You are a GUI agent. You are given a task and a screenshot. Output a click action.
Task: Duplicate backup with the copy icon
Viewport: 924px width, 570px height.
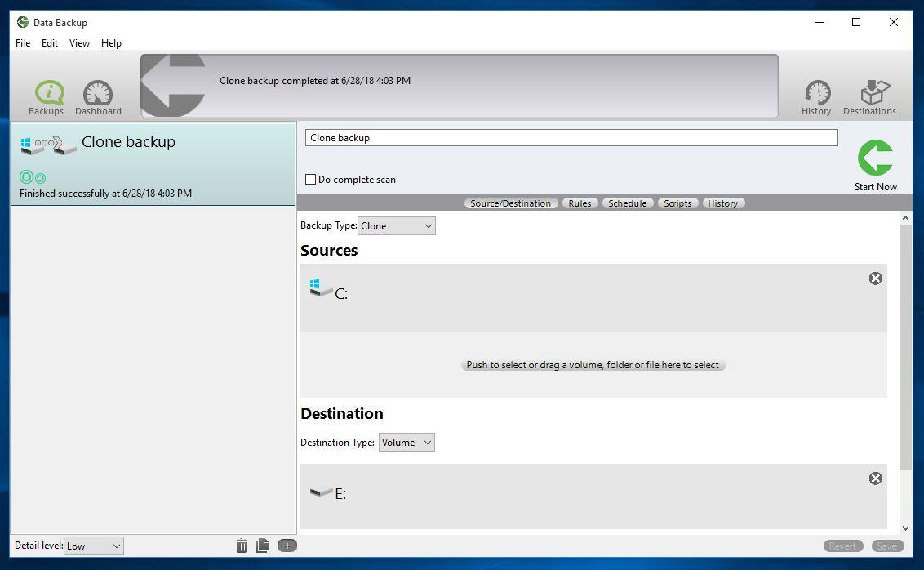coord(263,546)
